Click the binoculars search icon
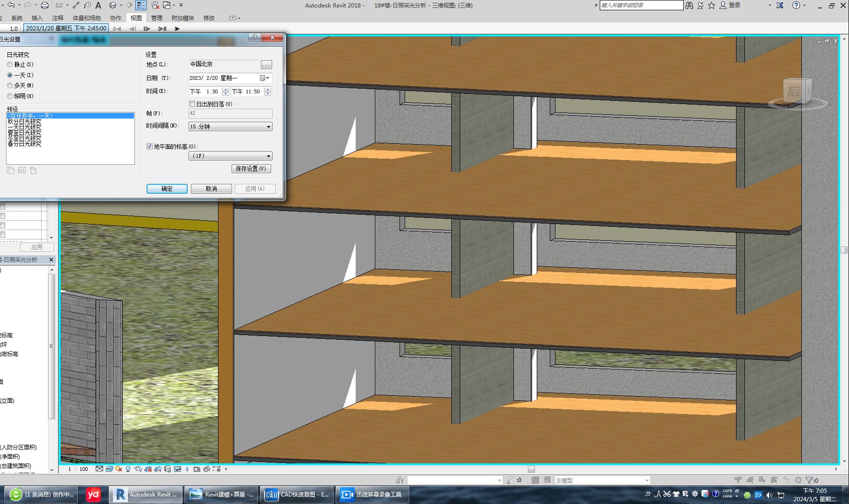The image size is (849, 504). click(689, 5)
